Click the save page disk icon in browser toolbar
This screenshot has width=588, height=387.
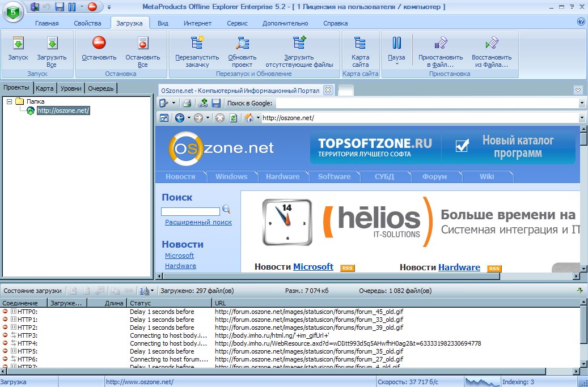[x=216, y=103]
